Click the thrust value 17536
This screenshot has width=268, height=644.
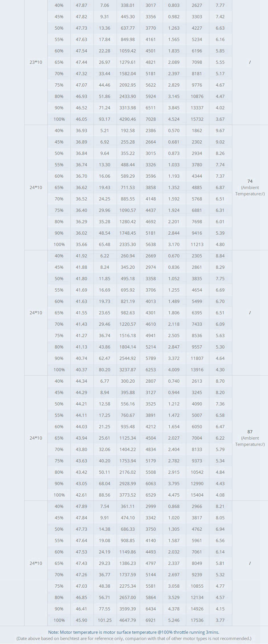(x=197, y=620)
